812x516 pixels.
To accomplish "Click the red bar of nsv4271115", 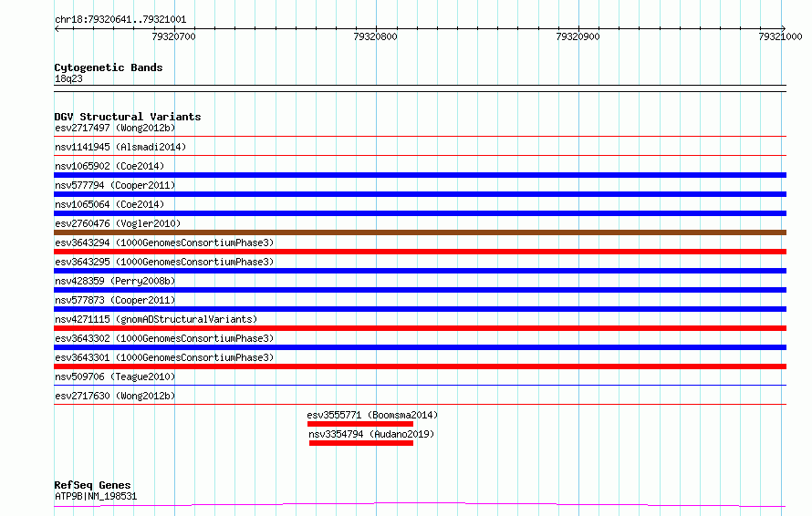I will click(420, 328).
